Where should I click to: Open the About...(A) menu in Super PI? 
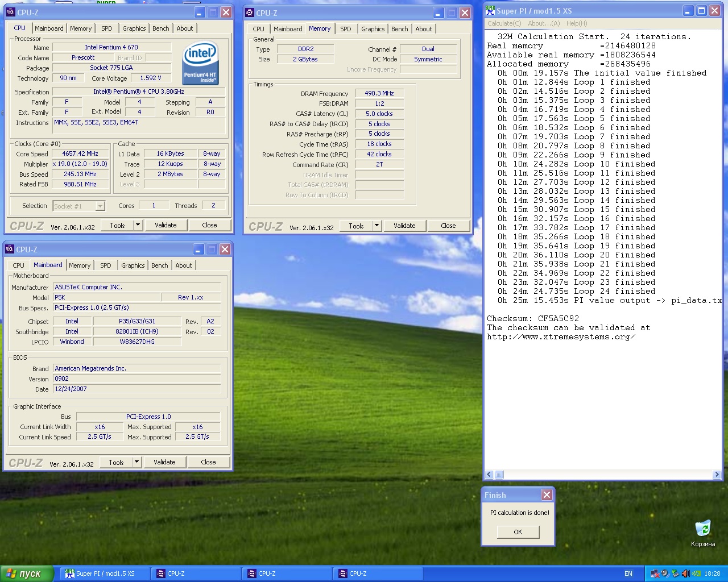click(544, 23)
